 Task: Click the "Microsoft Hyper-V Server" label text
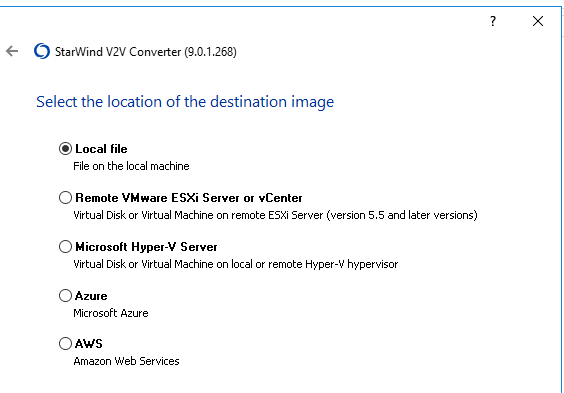coord(146,247)
